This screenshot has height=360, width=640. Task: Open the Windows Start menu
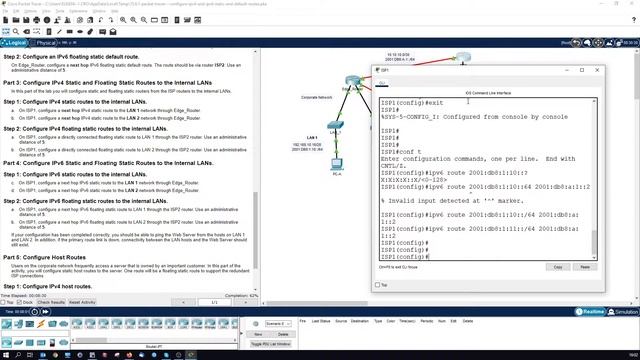click(x=6, y=355)
